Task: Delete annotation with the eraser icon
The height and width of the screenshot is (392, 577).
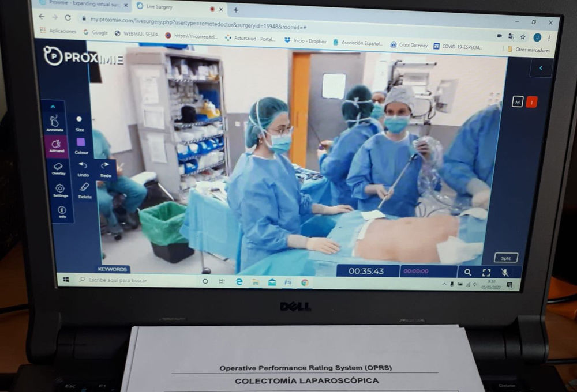Action: click(85, 189)
